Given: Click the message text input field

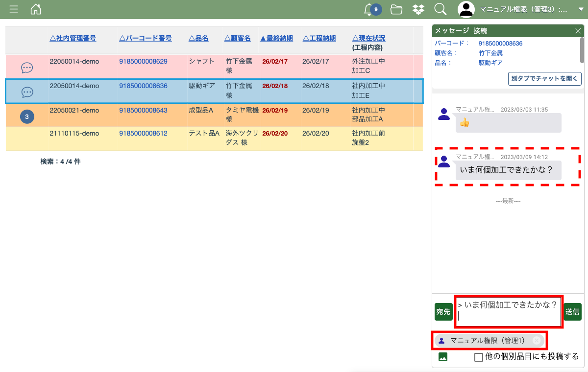Looking at the screenshot, I should click(508, 311).
